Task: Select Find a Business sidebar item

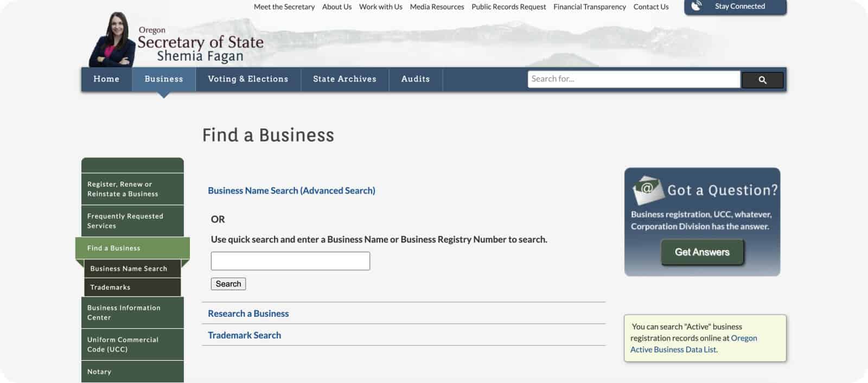Action: click(132, 248)
